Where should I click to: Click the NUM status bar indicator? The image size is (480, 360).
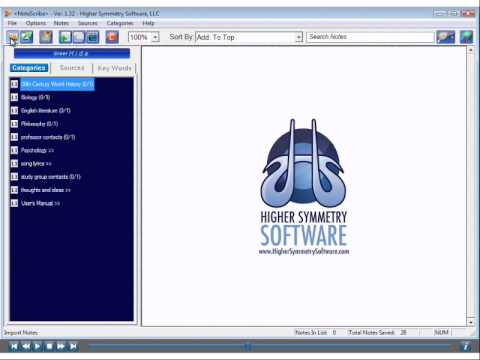point(441,332)
